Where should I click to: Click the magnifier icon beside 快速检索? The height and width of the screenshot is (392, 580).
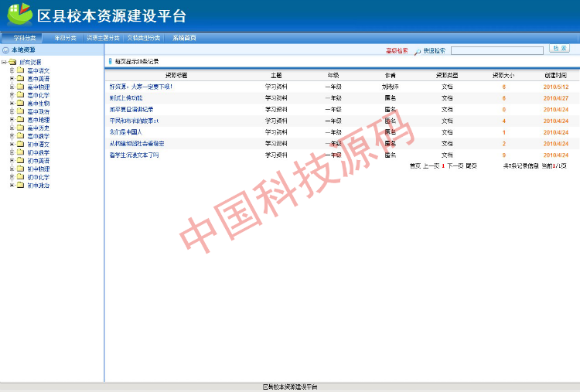tap(418, 51)
